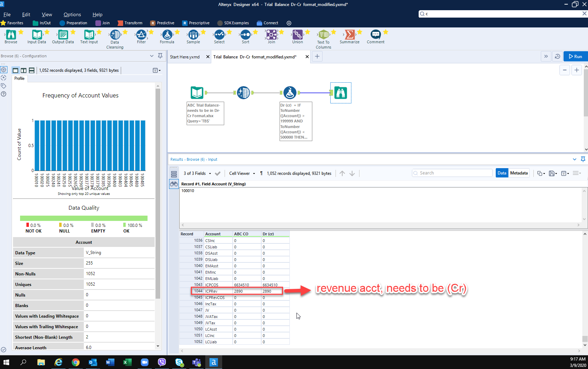Pin the Configuration panel
This screenshot has width=588, height=369.
(160, 56)
